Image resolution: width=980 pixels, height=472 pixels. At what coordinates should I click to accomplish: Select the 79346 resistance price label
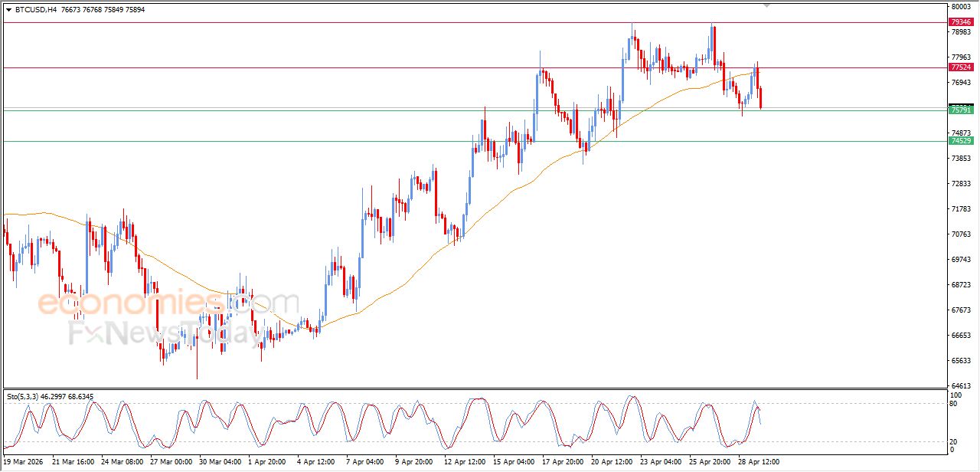point(961,22)
